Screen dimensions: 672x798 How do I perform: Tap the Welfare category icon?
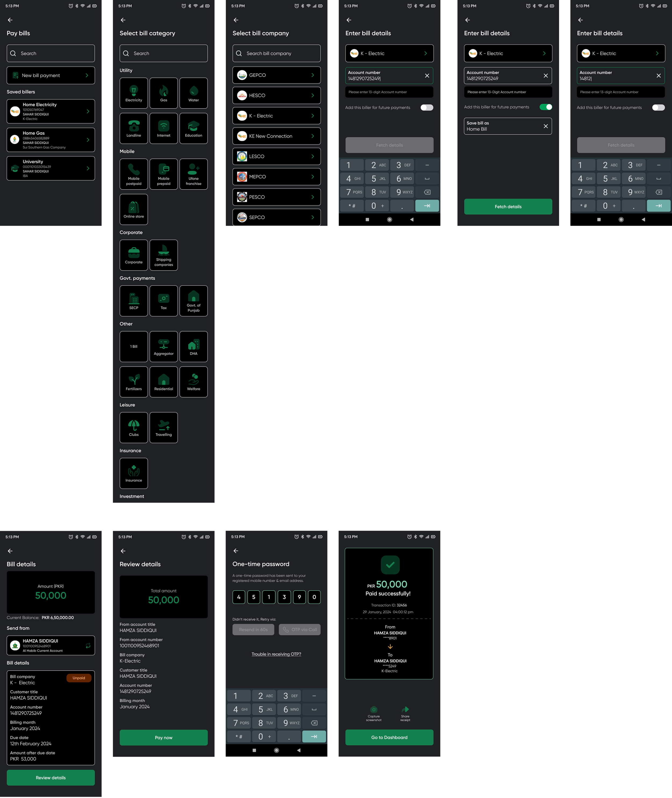coord(194,382)
